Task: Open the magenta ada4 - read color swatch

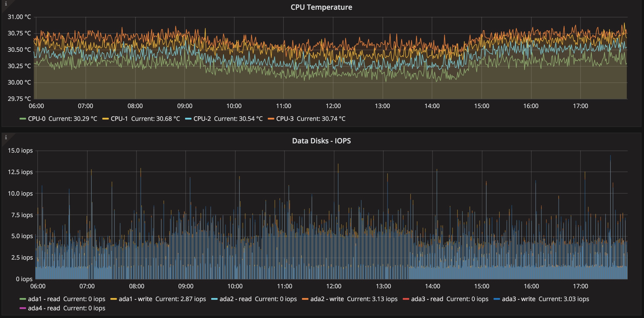Action: (x=23, y=308)
